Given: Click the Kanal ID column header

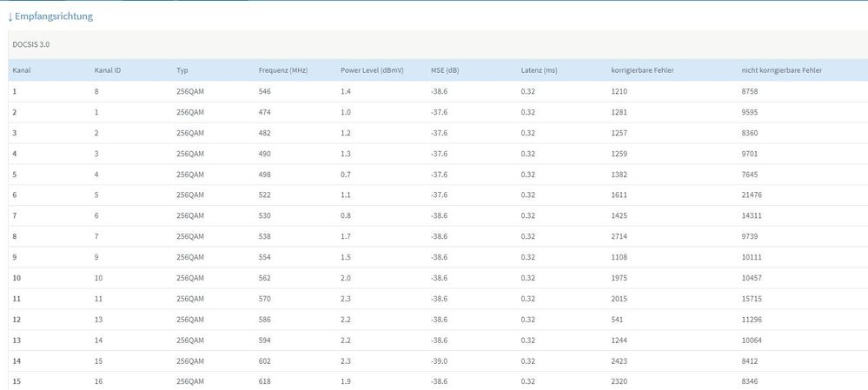Looking at the screenshot, I should click(108, 71).
